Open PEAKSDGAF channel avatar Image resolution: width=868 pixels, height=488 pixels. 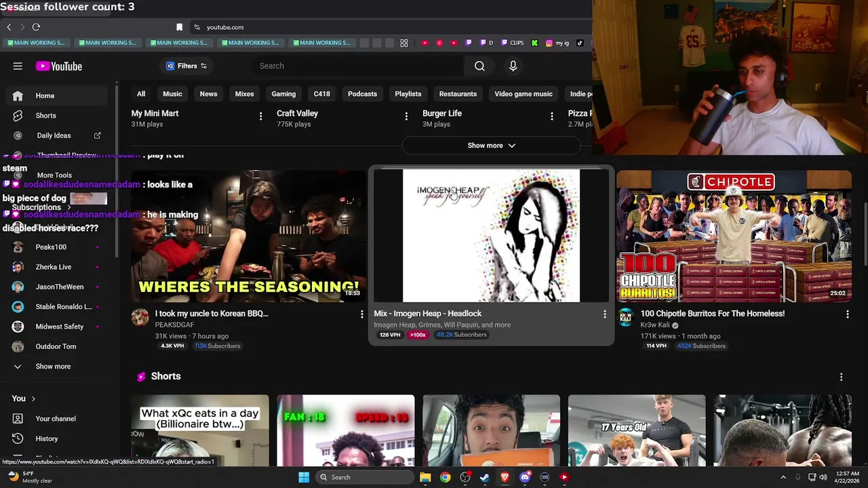[x=140, y=317]
